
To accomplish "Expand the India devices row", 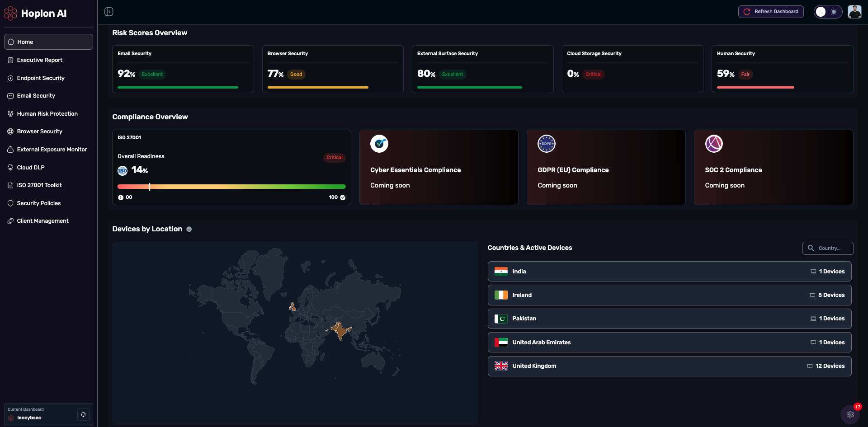I will (669, 272).
